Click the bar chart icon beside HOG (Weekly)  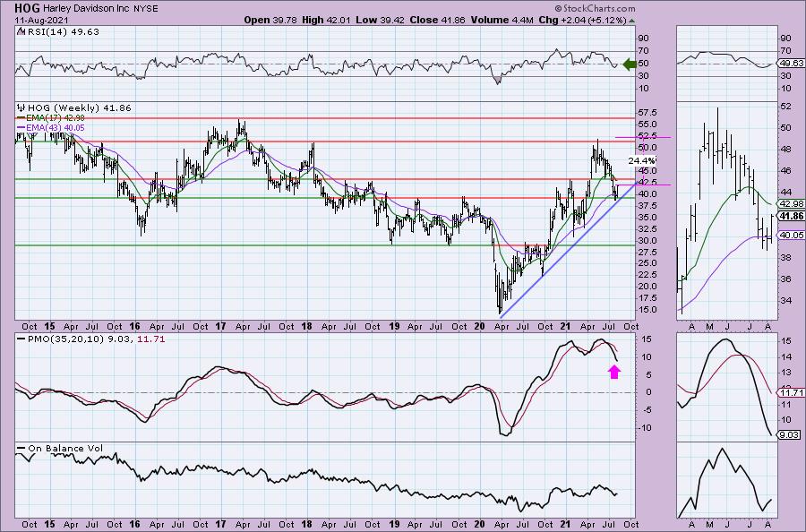(21, 108)
